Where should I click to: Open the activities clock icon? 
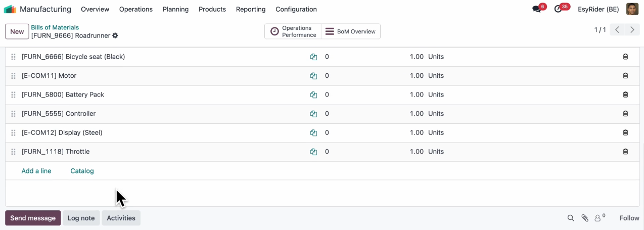pos(558,9)
